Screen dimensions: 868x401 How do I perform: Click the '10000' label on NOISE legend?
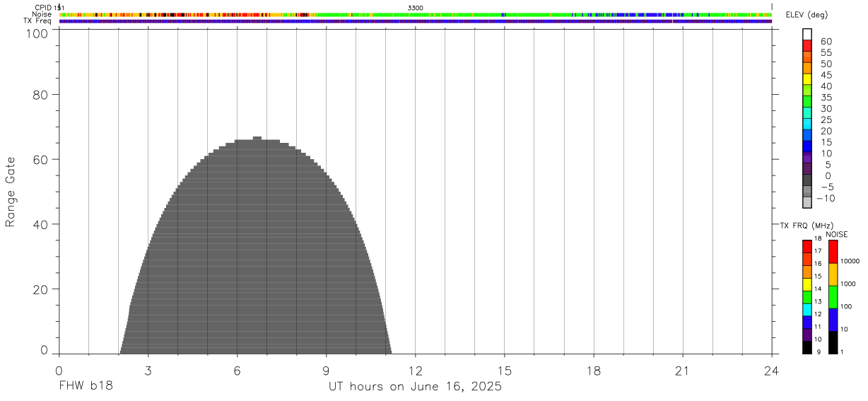pyautogui.click(x=849, y=262)
